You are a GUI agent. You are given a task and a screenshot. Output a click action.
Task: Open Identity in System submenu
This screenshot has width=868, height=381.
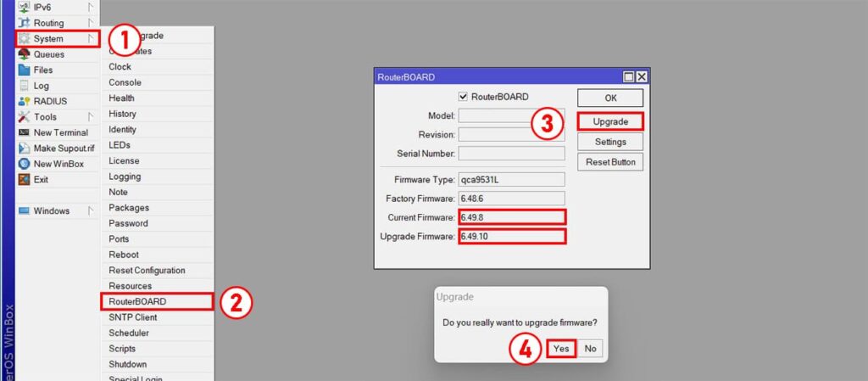[x=157, y=129]
